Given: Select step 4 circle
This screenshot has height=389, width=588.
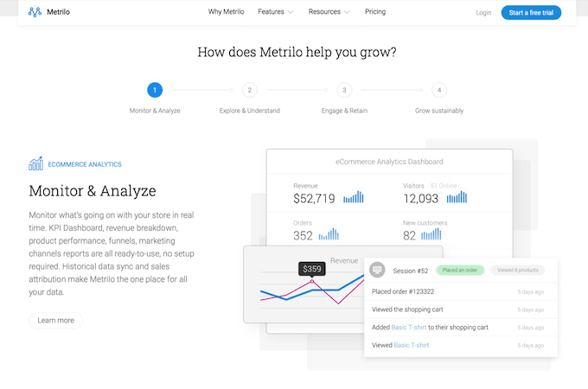Looking at the screenshot, I should (x=439, y=90).
